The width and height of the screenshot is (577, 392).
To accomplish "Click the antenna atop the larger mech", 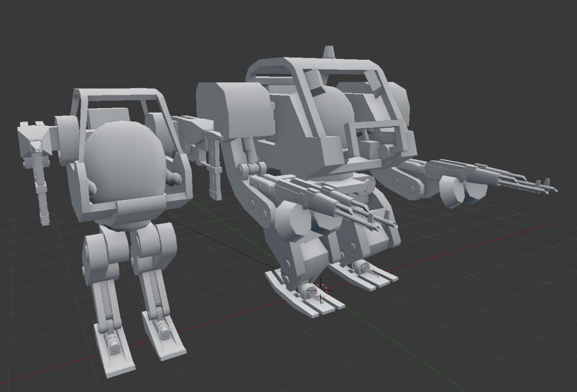I will click(x=329, y=52).
